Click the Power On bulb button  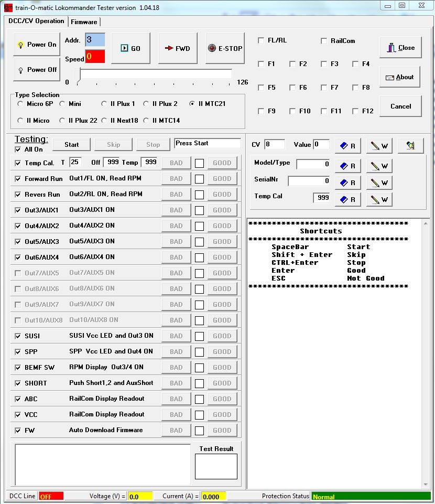click(x=37, y=45)
